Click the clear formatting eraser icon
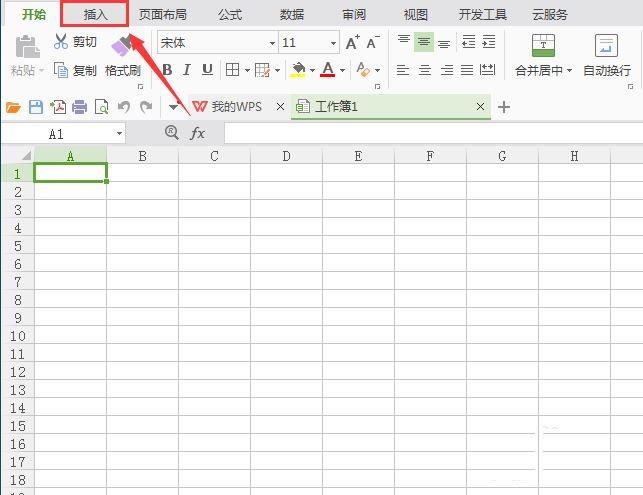This screenshot has width=643, height=495. [x=363, y=69]
